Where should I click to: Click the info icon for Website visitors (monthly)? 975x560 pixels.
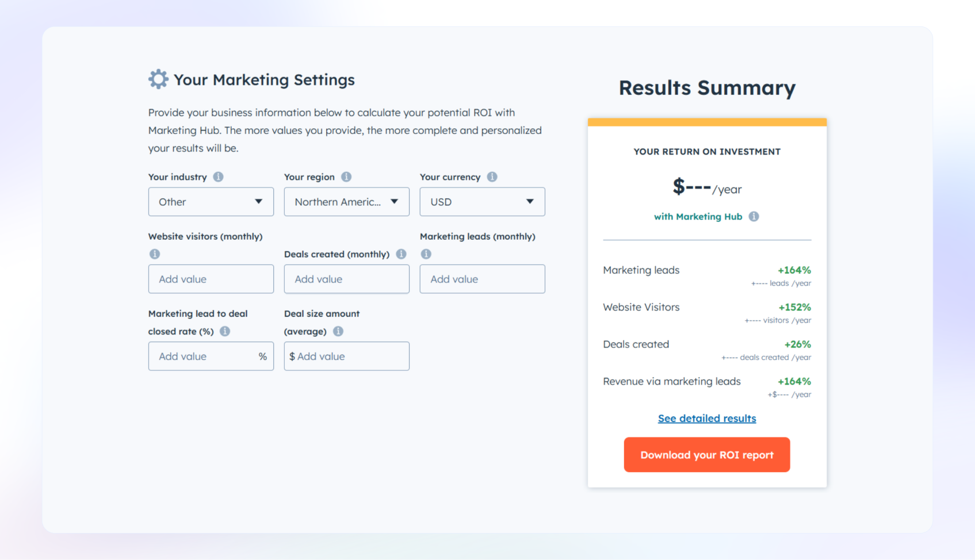[154, 254]
